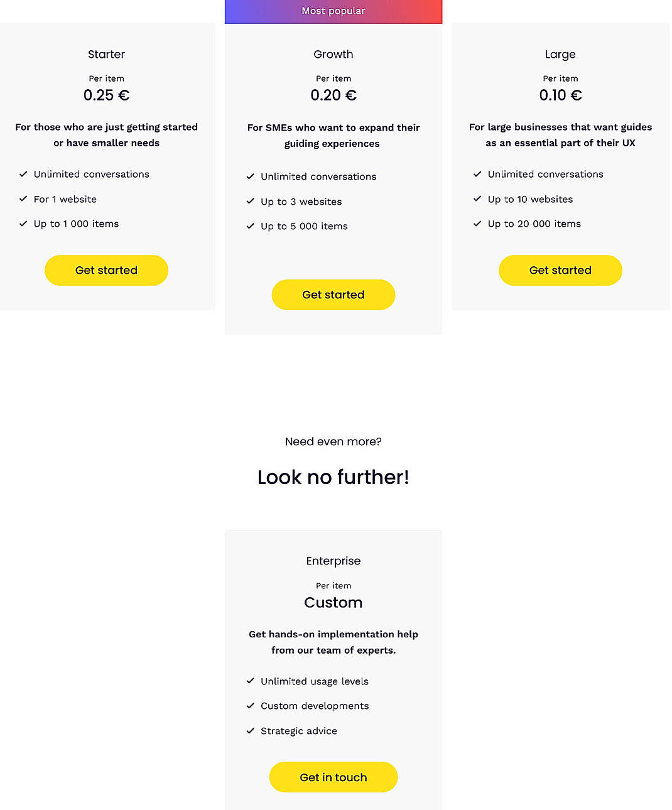Click the checkmark beside Custom developments
The width and height of the screenshot is (672, 810).
(x=251, y=706)
